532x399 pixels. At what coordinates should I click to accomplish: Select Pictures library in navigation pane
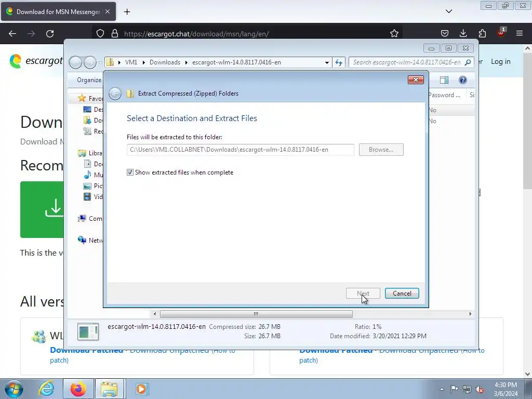[94, 185]
